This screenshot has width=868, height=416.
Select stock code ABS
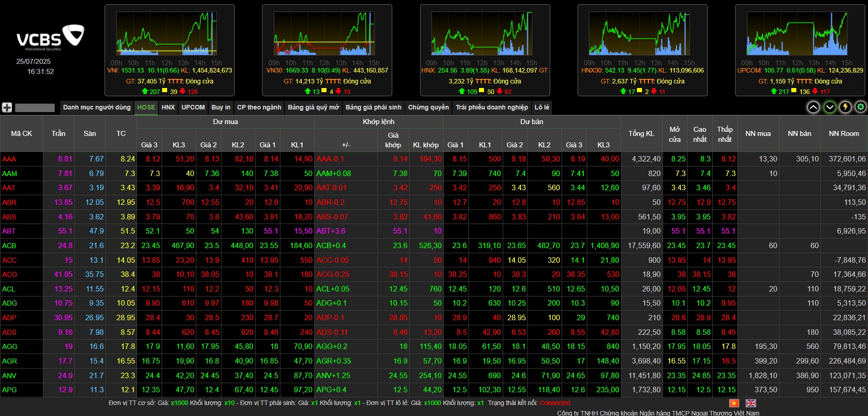(x=9, y=217)
